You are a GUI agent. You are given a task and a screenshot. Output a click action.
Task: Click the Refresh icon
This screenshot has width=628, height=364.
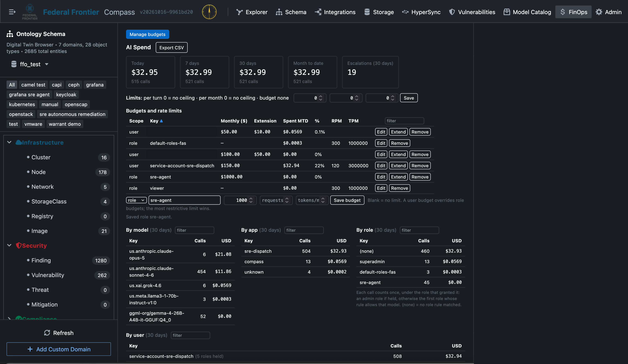click(47, 333)
